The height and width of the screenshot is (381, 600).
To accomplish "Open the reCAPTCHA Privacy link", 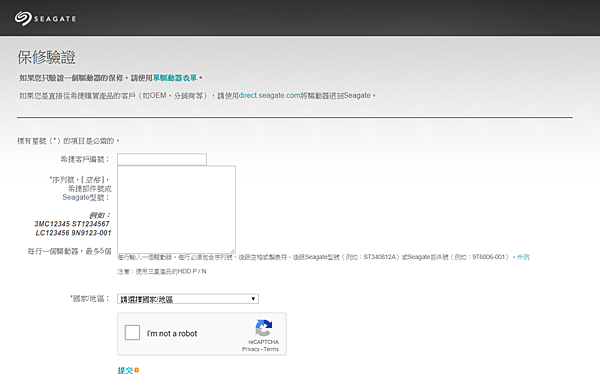I will tap(251, 349).
